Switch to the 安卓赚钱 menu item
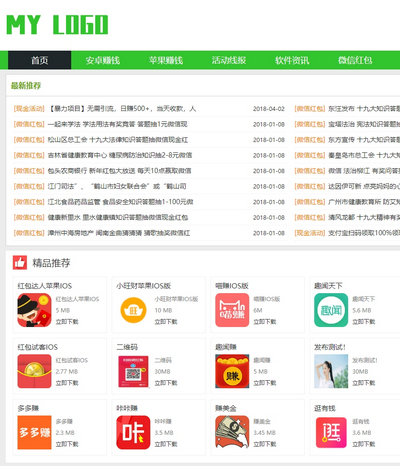The width and height of the screenshot is (400, 466). click(103, 60)
